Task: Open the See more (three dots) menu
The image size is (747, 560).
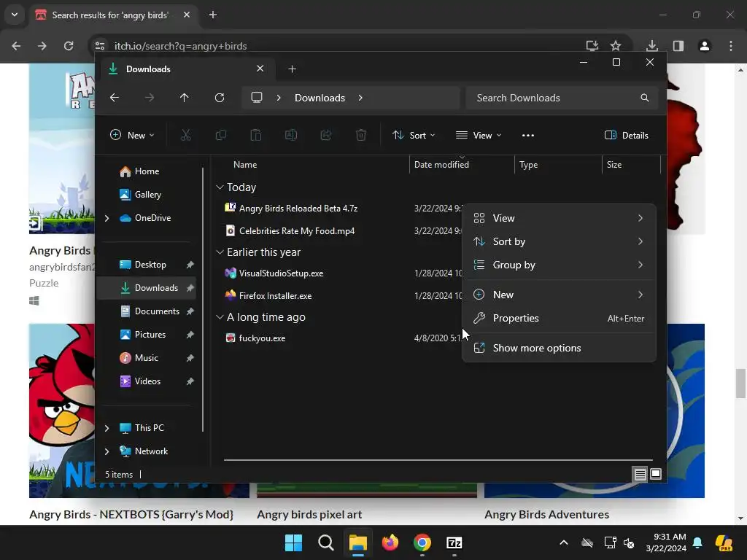Action: point(528,135)
